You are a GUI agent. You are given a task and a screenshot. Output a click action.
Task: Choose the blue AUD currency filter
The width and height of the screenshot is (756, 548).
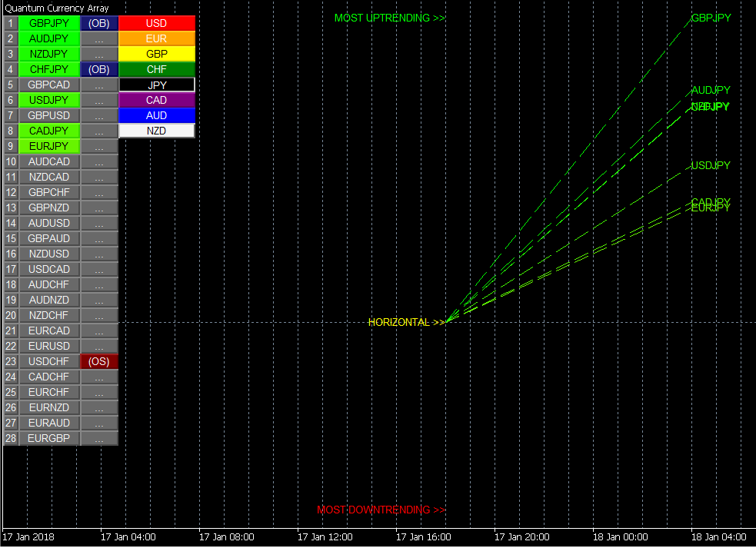(x=157, y=115)
